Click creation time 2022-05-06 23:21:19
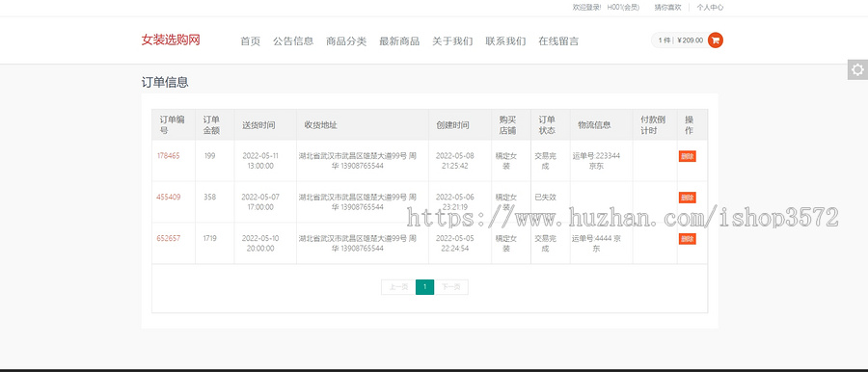This screenshot has width=868, height=372. click(455, 202)
